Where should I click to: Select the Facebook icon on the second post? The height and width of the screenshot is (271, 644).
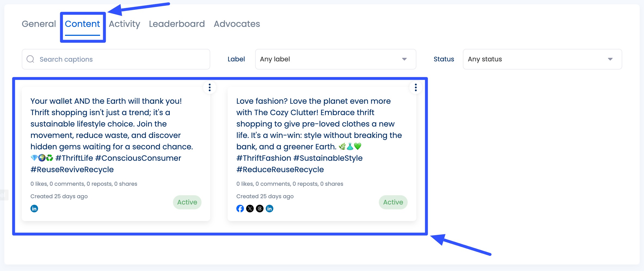[240, 208]
